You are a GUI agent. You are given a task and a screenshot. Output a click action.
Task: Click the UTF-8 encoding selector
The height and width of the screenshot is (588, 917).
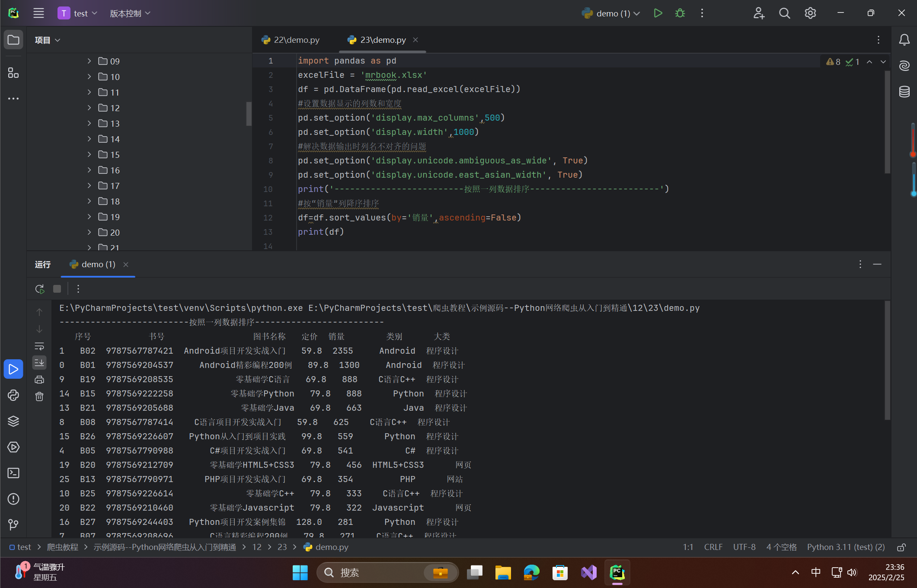744,547
